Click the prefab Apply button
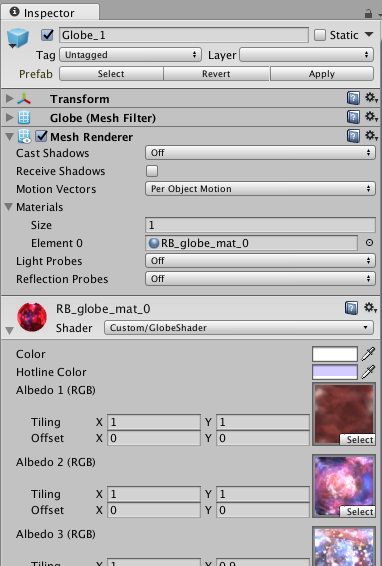This screenshot has width=382, height=566. 322,74
